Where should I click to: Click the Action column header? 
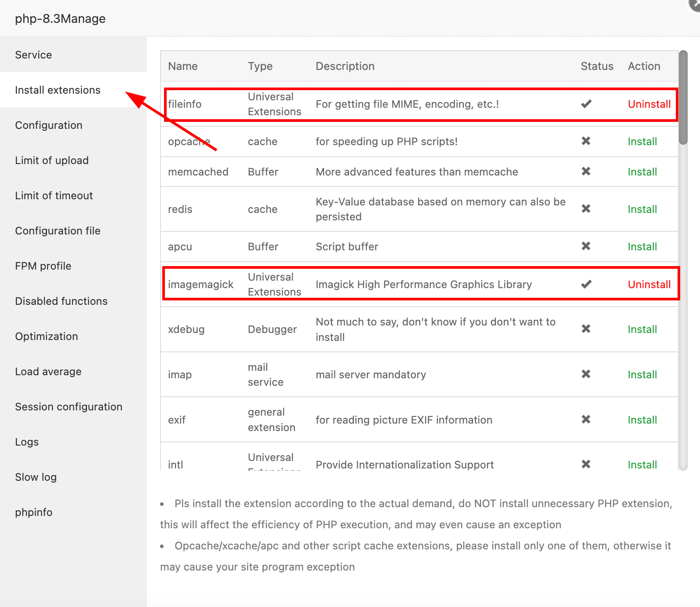(644, 66)
